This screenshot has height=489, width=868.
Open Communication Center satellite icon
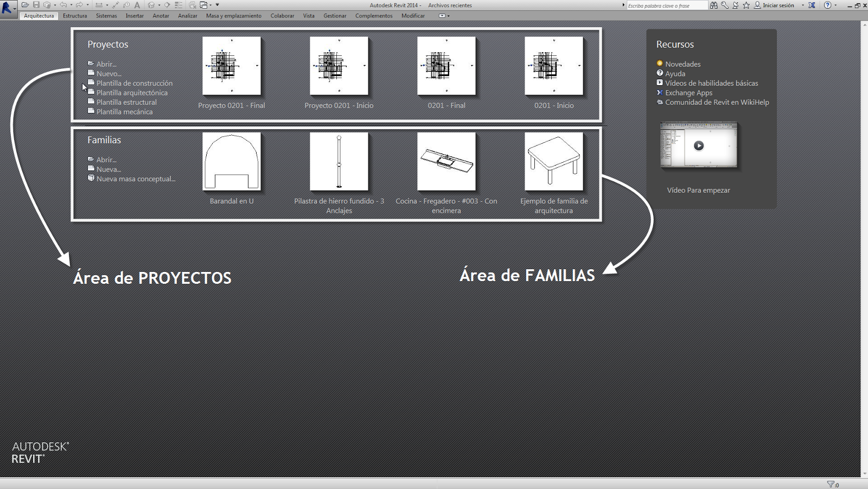click(x=736, y=5)
